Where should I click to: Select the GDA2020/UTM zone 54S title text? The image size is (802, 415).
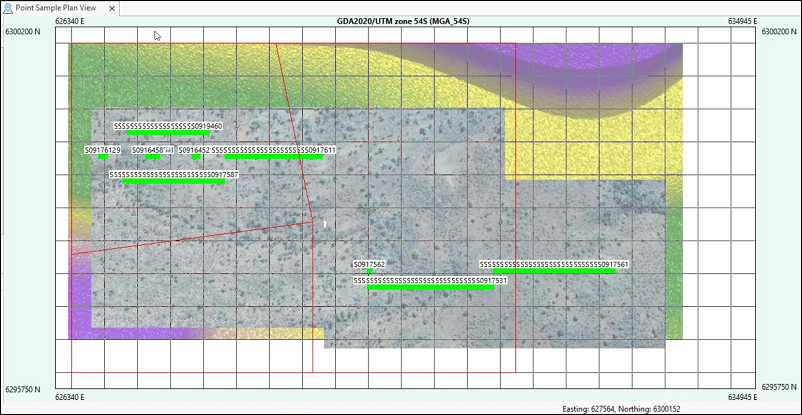tap(404, 21)
